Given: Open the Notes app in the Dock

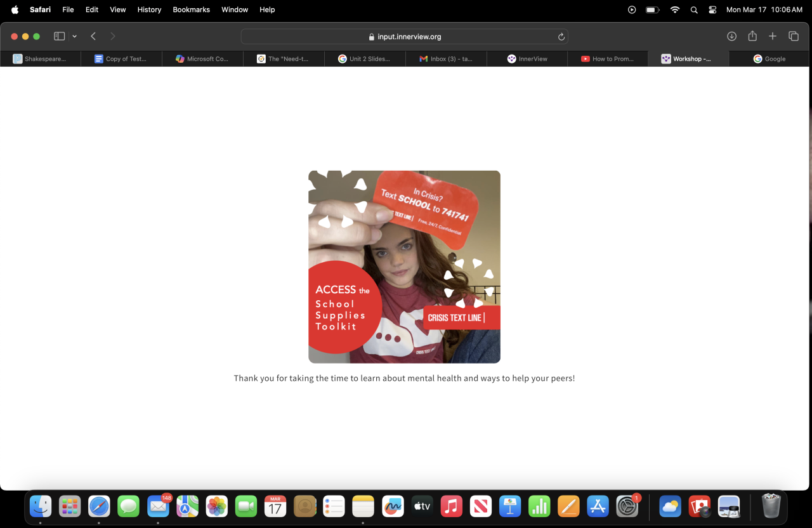Looking at the screenshot, I should pos(363,506).
